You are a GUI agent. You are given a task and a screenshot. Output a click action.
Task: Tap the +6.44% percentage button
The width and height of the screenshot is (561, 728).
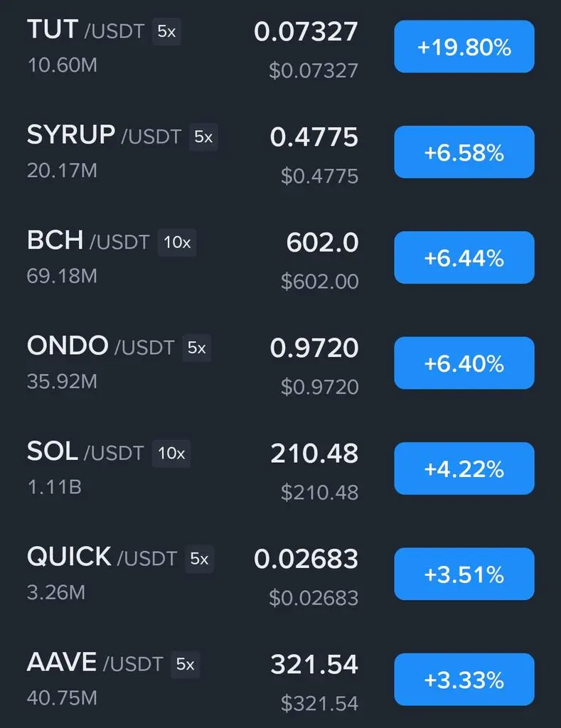point(464,257)
